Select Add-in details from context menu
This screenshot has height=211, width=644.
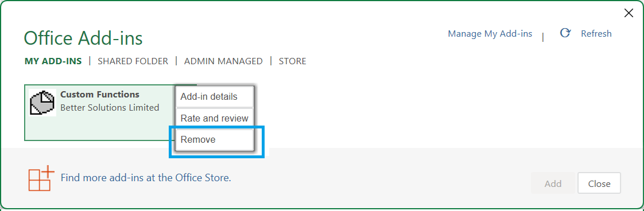tap(215, 97)
